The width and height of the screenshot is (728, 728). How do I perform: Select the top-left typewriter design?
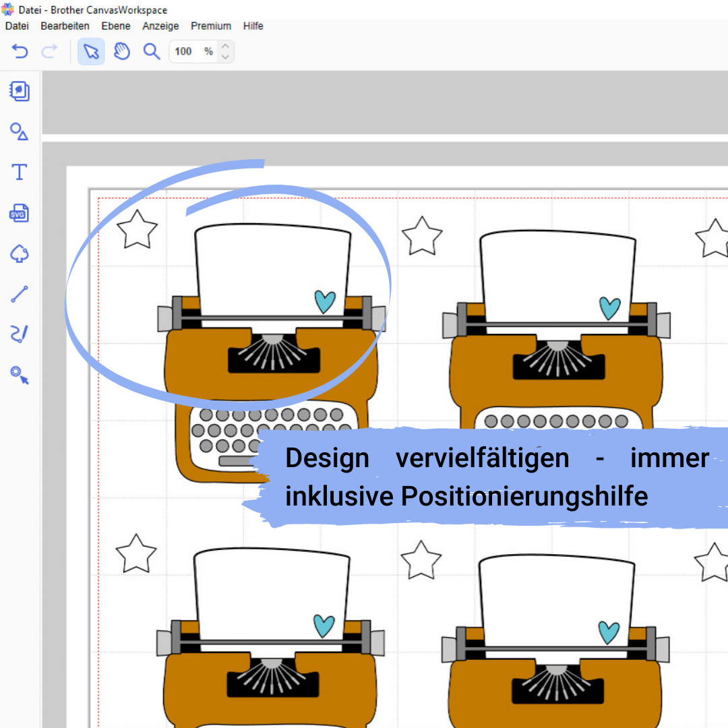pyautogui.click(x=272, y=353)
